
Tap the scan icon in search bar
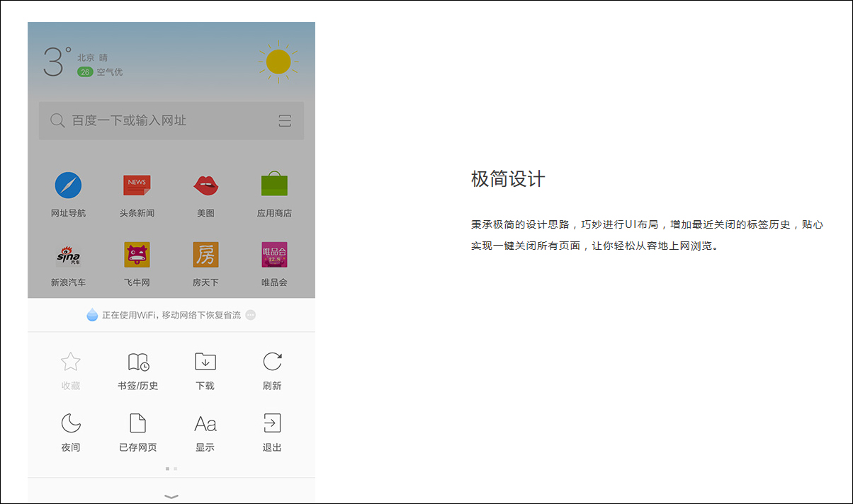285,121
